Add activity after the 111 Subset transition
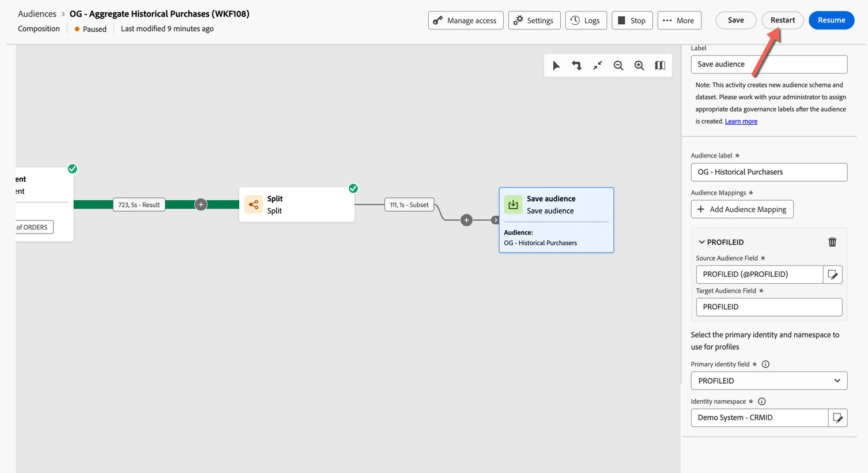This screenshot has height=473, width=868. point(466,220)
